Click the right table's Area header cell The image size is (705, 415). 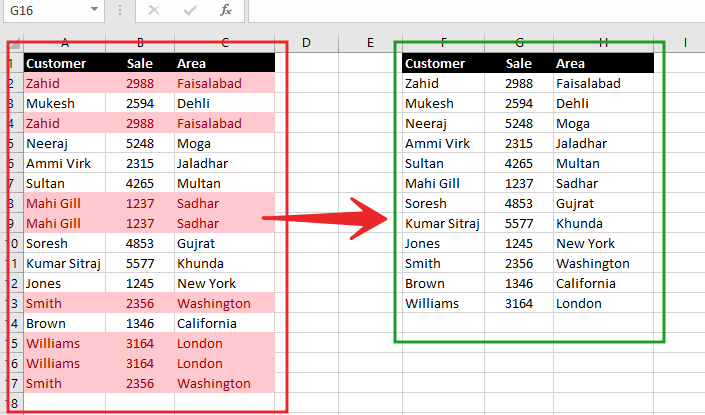[x=604, y=63]
